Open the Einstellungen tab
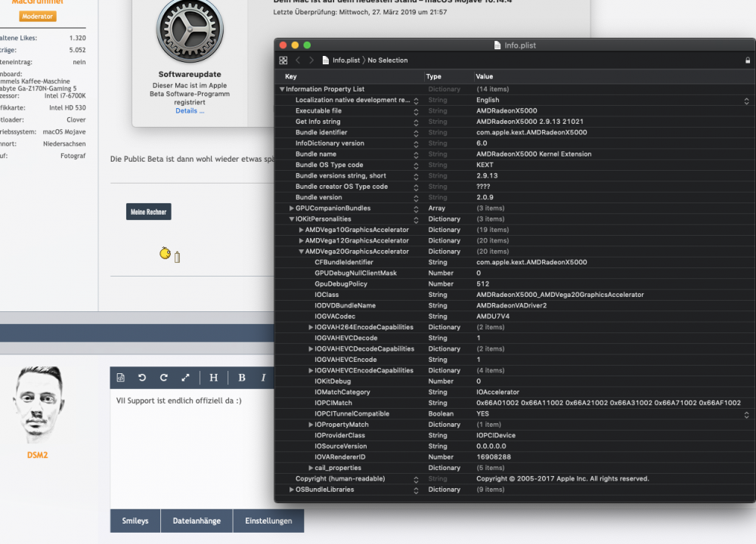Screen dimensions: 756x544 coord(268,521)
